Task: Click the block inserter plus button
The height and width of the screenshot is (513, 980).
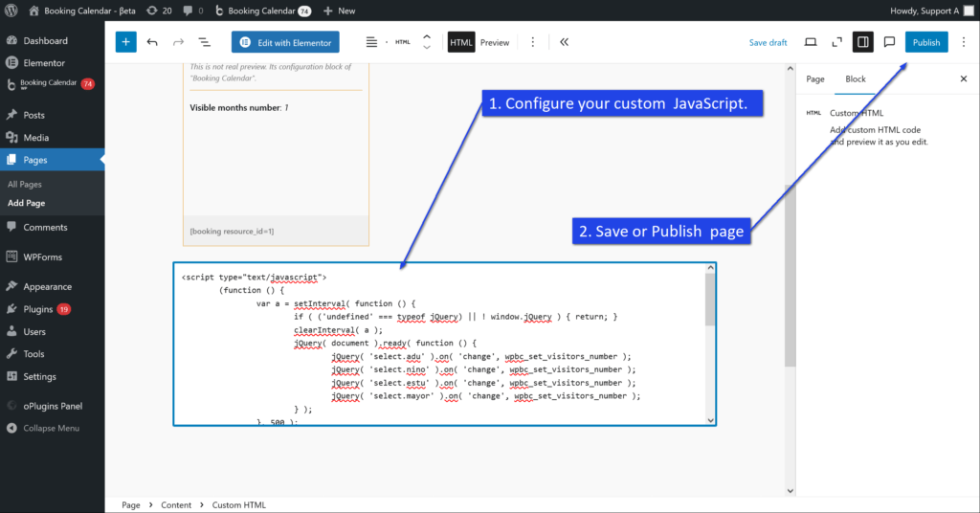Action: click(126, 42)
